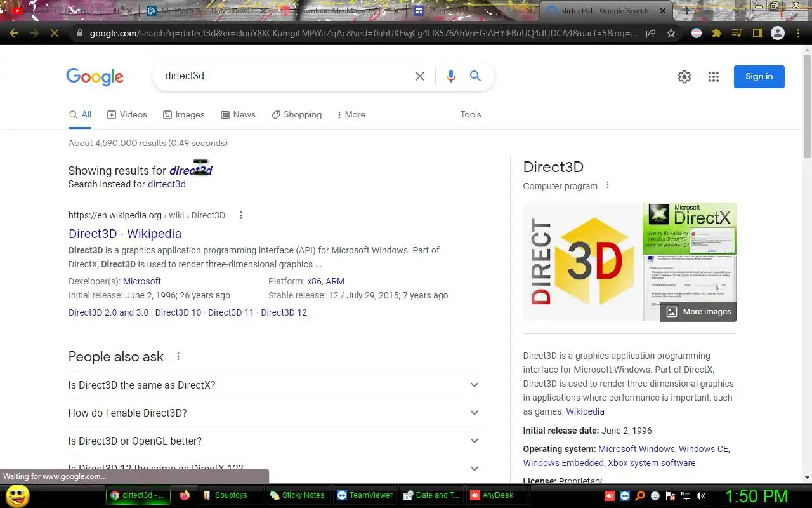Start voice search with the microphone icon
Screen dimensions: 812x508
pos(450,76)
